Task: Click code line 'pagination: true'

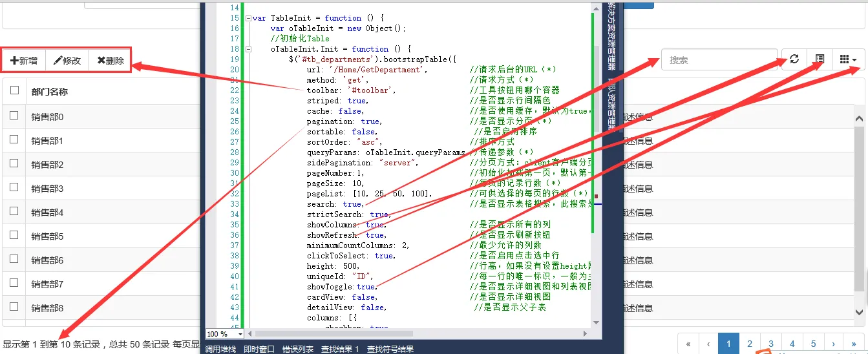Action: point(344,121)
